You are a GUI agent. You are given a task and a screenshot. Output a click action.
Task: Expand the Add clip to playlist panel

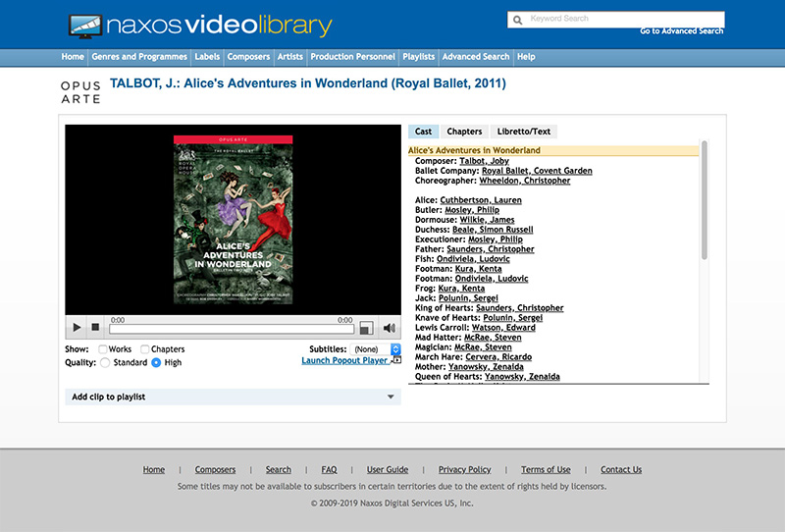pos(233,397)
